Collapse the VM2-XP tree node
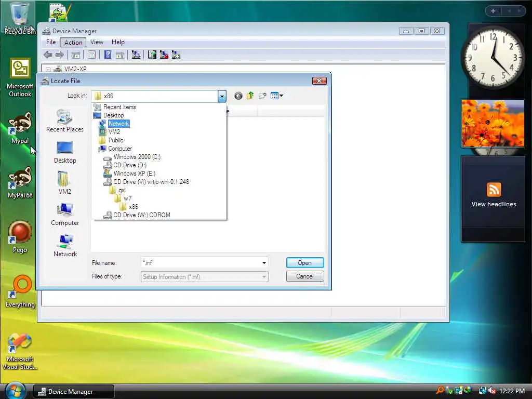532x399 pixels. (48, 70)
